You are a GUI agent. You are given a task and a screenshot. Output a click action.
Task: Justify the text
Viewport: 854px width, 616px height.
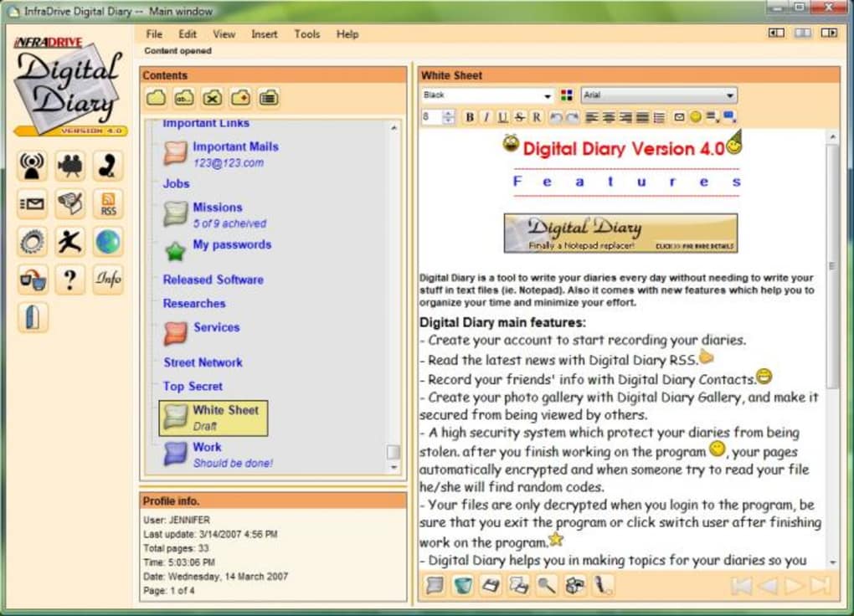point(643,117)
